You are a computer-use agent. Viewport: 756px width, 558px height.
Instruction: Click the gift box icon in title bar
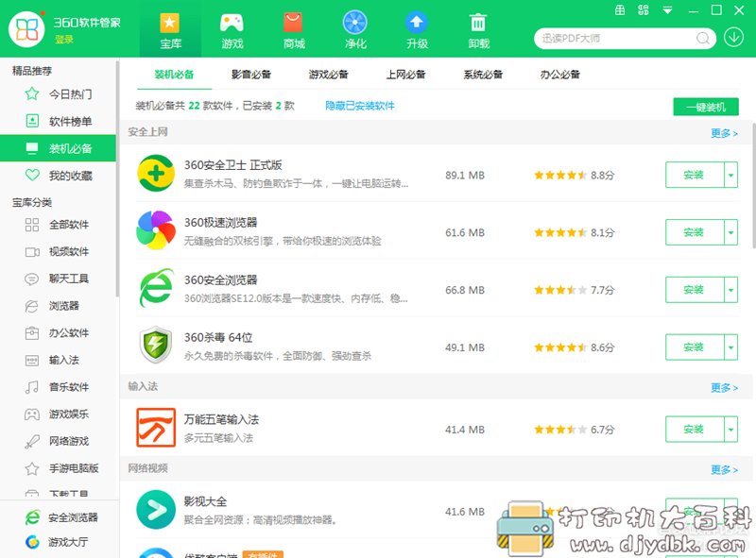click(x=620, y=10)
